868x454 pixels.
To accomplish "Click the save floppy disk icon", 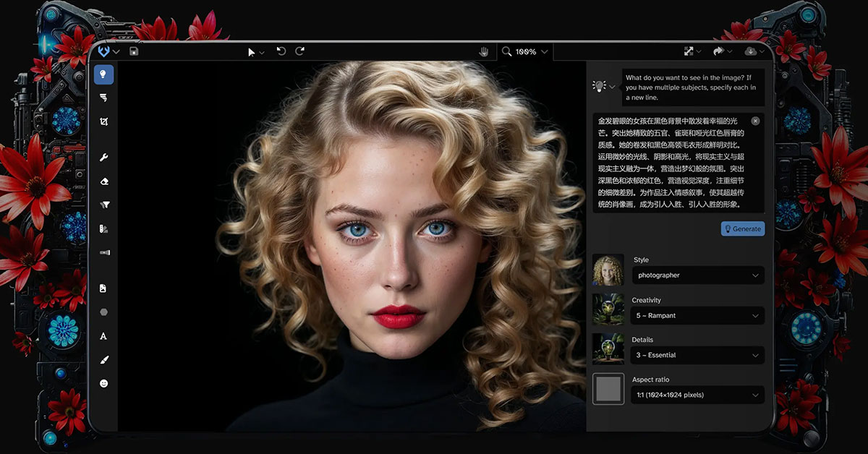I will (x=134, y=51).
